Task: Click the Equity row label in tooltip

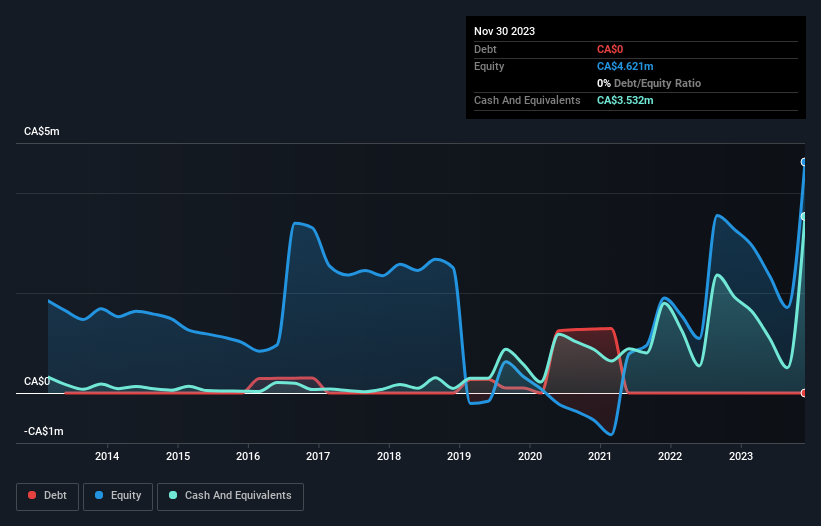Action: pyautogui.click(x=489, y=66)
